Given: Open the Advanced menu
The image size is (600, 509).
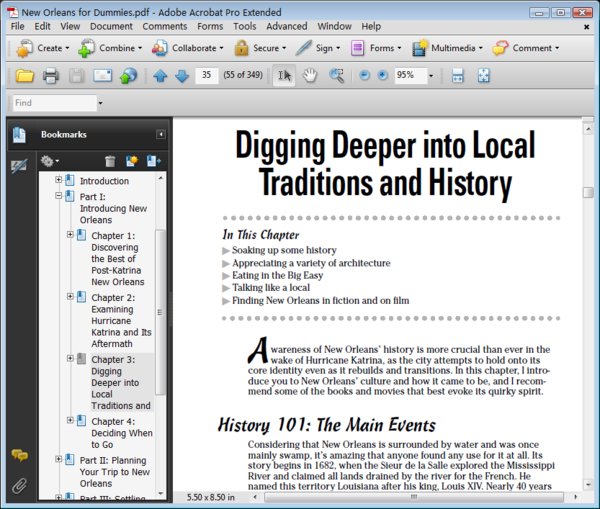Looking at the screenshot, I should click(x=286, y=26).
